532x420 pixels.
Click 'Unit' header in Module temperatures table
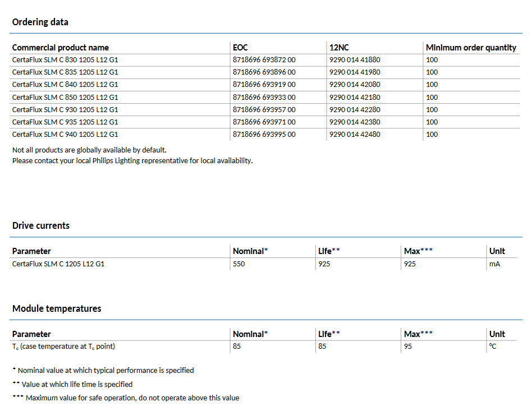[497, 334]
